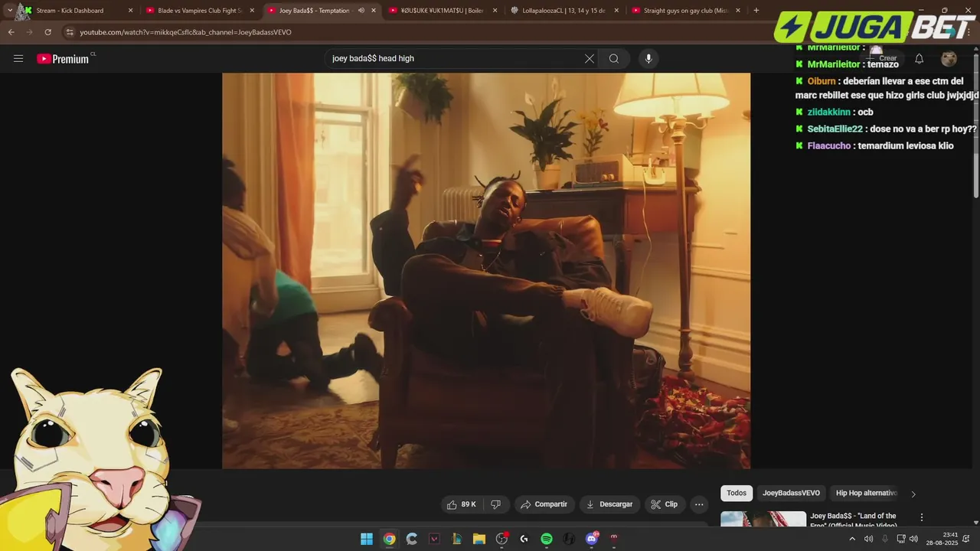Switch to the LollapaloozaCL tab
Image resolution: width=980 pixels, height=551 pixels.
coord(564,11)
